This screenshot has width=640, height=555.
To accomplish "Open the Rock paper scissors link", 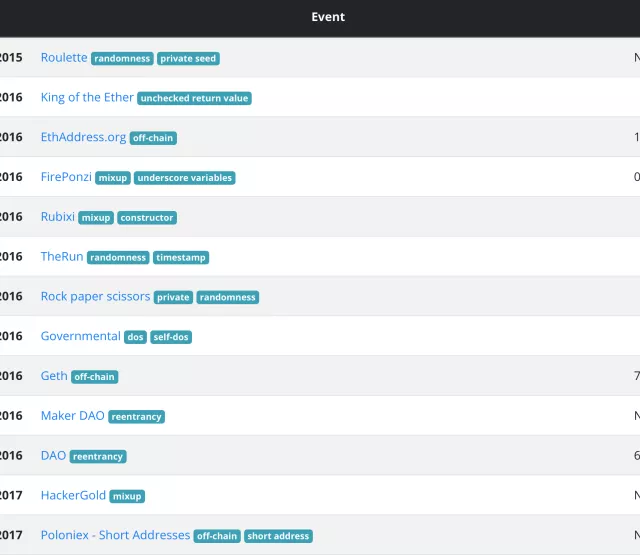I will 95,297.
